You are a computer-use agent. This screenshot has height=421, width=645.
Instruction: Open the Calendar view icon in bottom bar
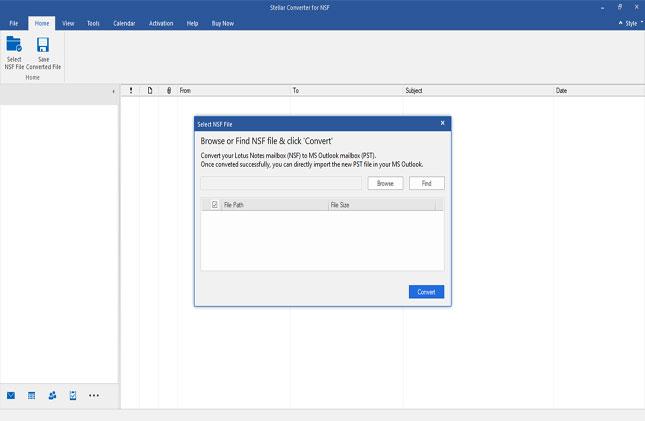32,396
